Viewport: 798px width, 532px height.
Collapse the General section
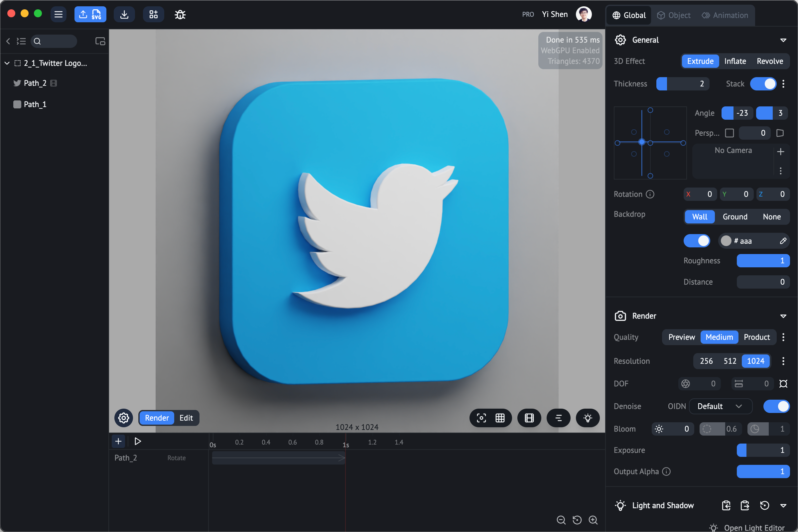[x=783, y=40]
